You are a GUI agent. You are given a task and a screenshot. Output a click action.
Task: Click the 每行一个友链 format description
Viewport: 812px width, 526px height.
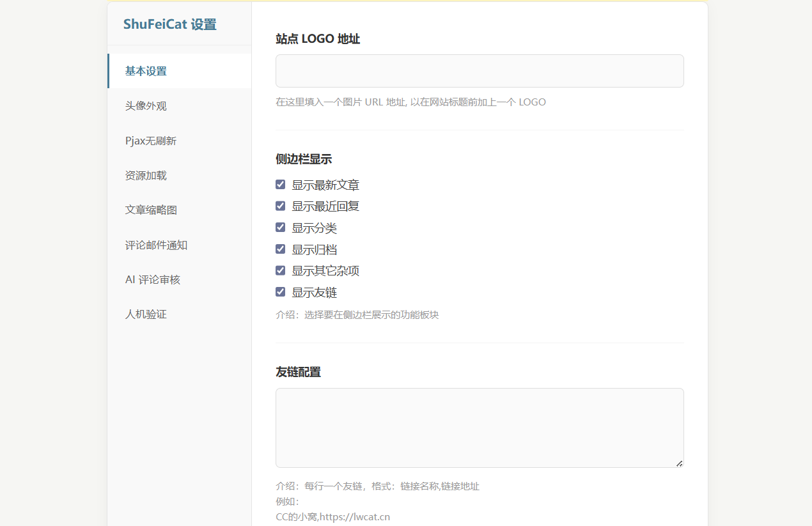(x=377, y=486)
